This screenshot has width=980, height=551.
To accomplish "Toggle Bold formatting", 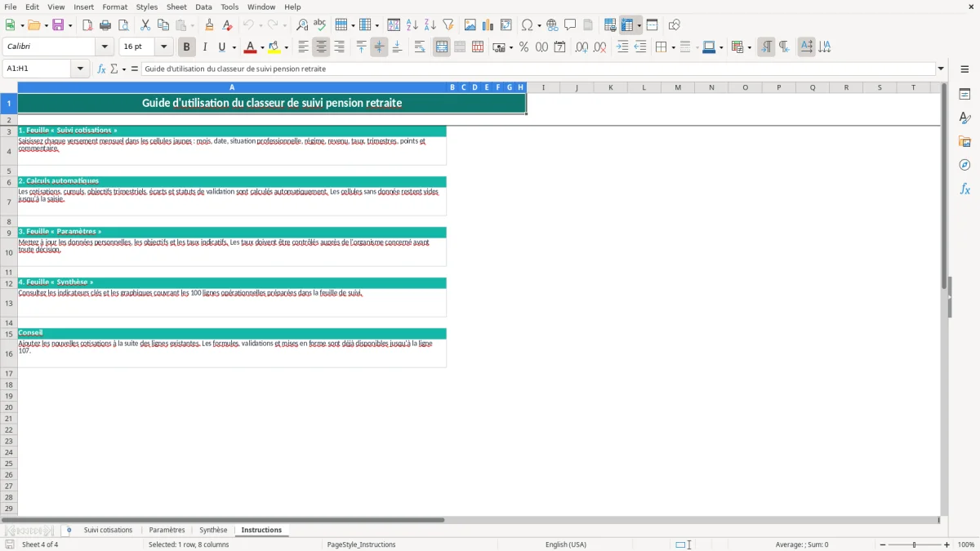I will [186, 47].
